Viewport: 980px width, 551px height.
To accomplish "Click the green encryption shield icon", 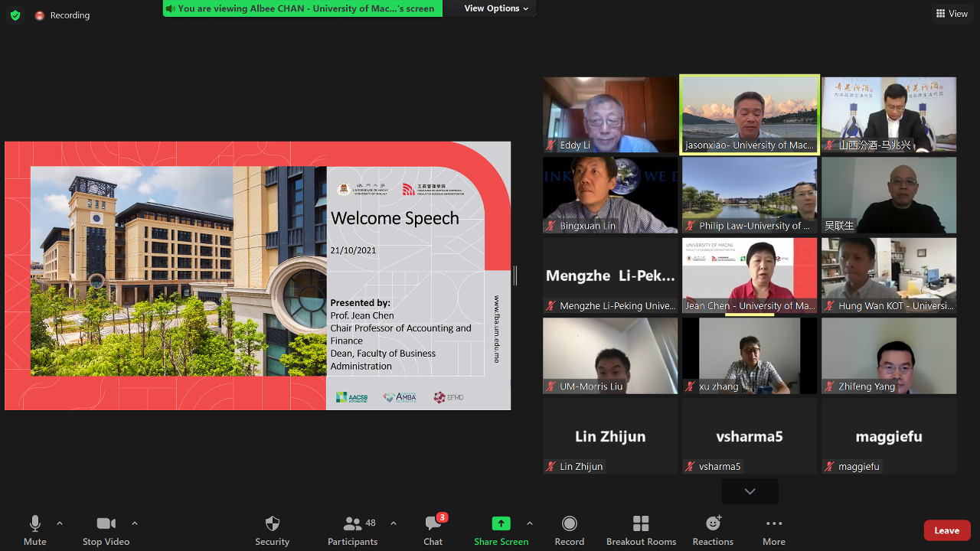I will tap(15, 15).
